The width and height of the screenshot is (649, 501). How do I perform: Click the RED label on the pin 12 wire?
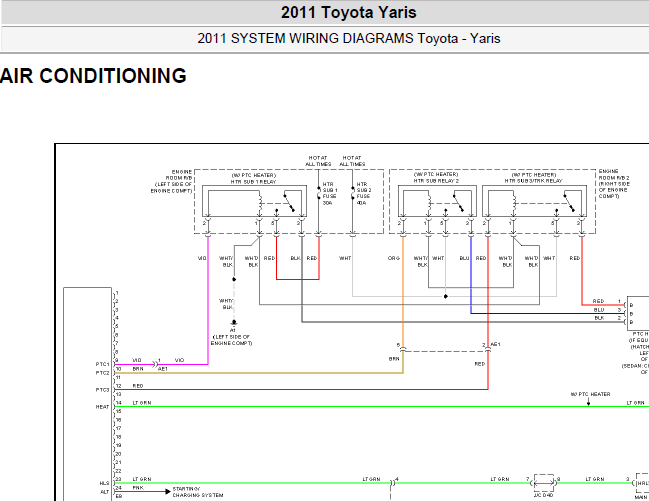coord(138,386)
